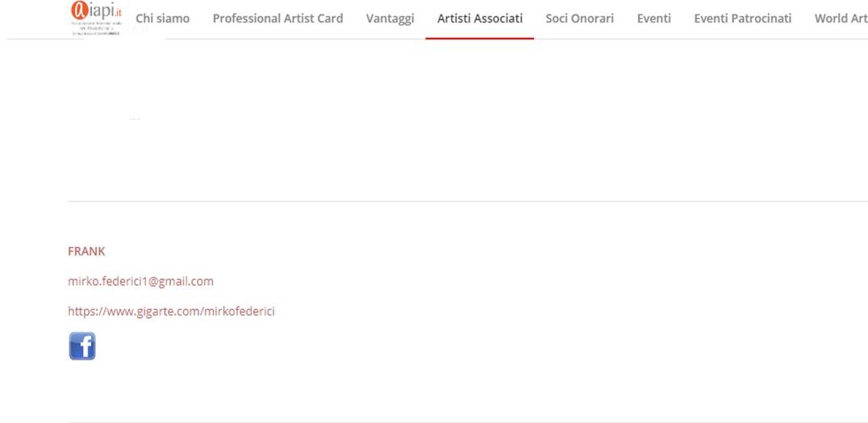The width and height of the screenshot is (868, 423).
Task: Click the red underline below Artisti Associati
Action: (x=479, y=38)
